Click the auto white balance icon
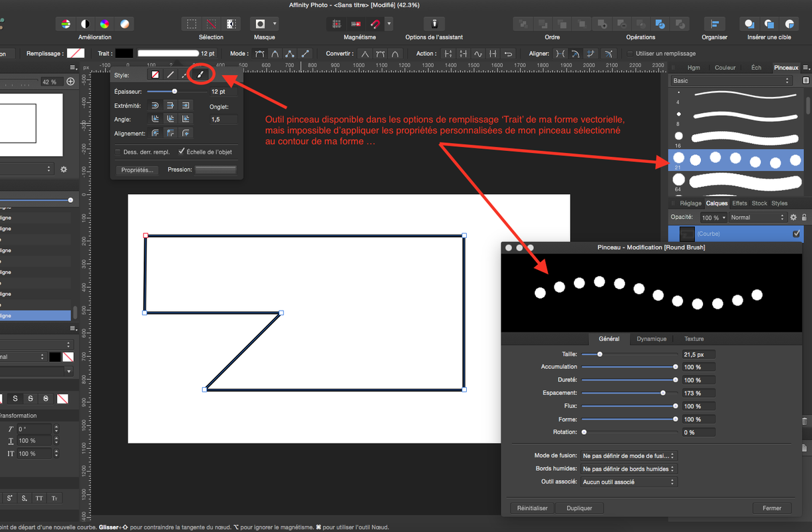 point(124,24)
